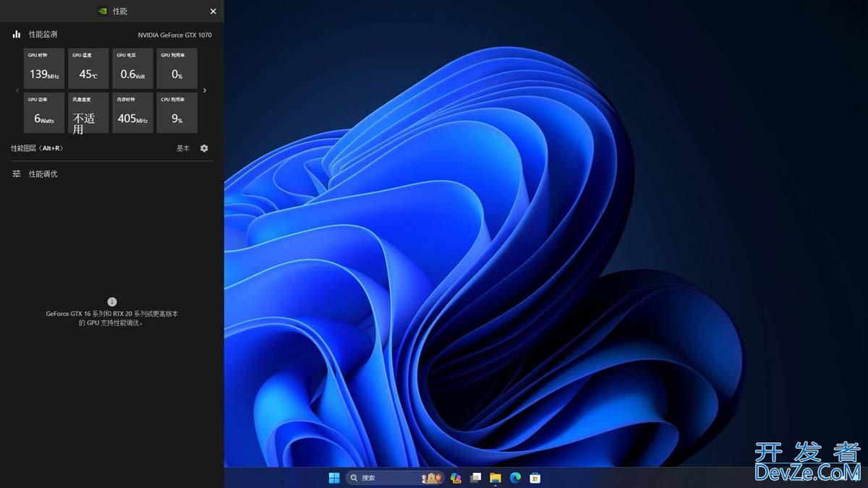868x488 pixels.
Task: Launch Microsoft Edge from the taskbar
Action: tap(516, 478)
